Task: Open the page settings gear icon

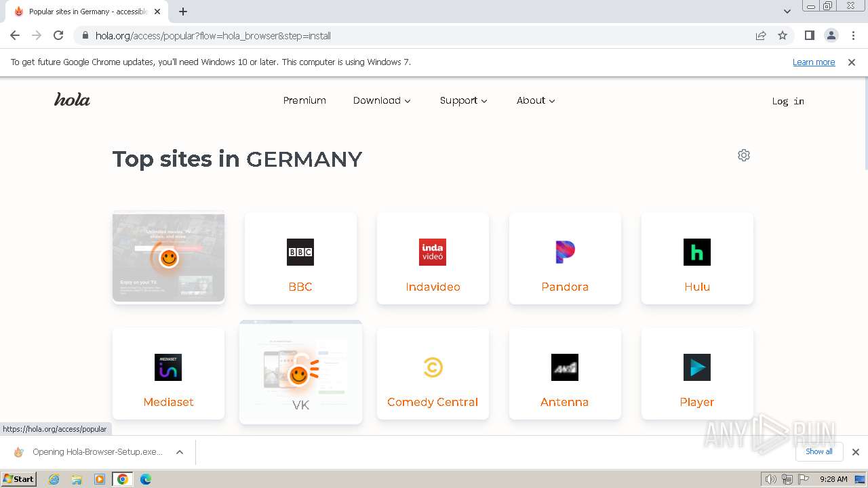Action: [x=744, y=155]
